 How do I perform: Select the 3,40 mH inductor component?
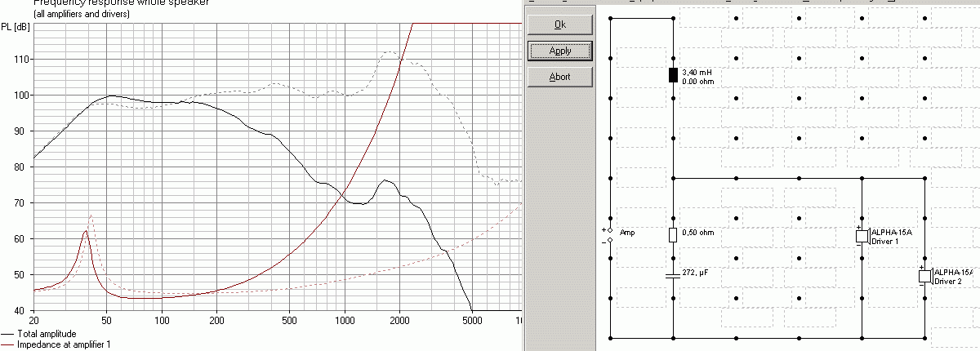point(673,76)
